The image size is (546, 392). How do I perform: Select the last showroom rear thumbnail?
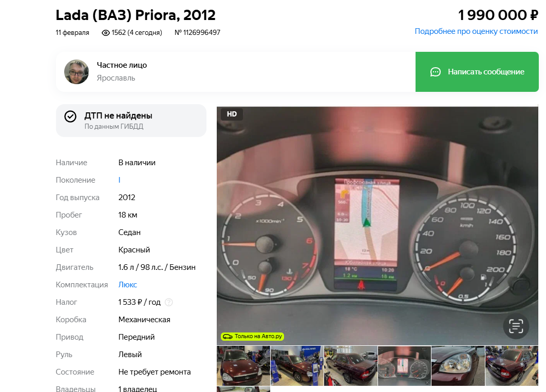tap(512, 365)
